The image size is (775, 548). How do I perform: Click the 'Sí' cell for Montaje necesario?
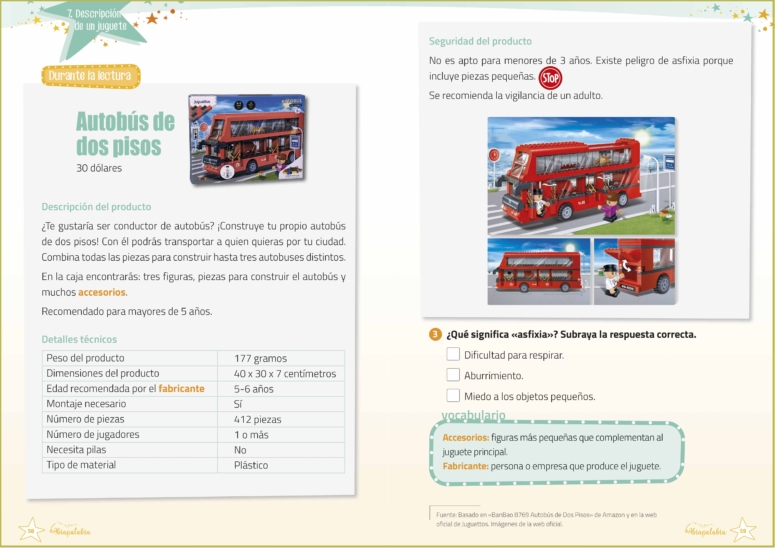[x=281, y=404]
